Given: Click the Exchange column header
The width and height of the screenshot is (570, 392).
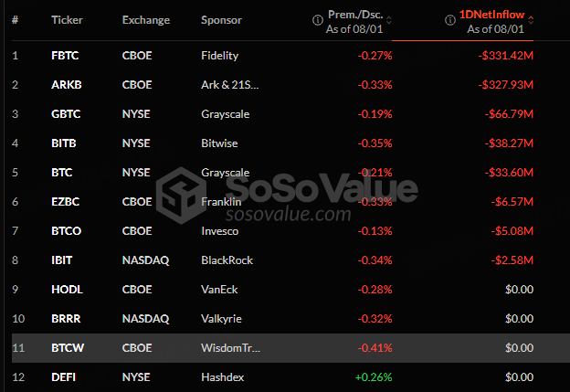Looking at the screenshot, I should (145, 19).
